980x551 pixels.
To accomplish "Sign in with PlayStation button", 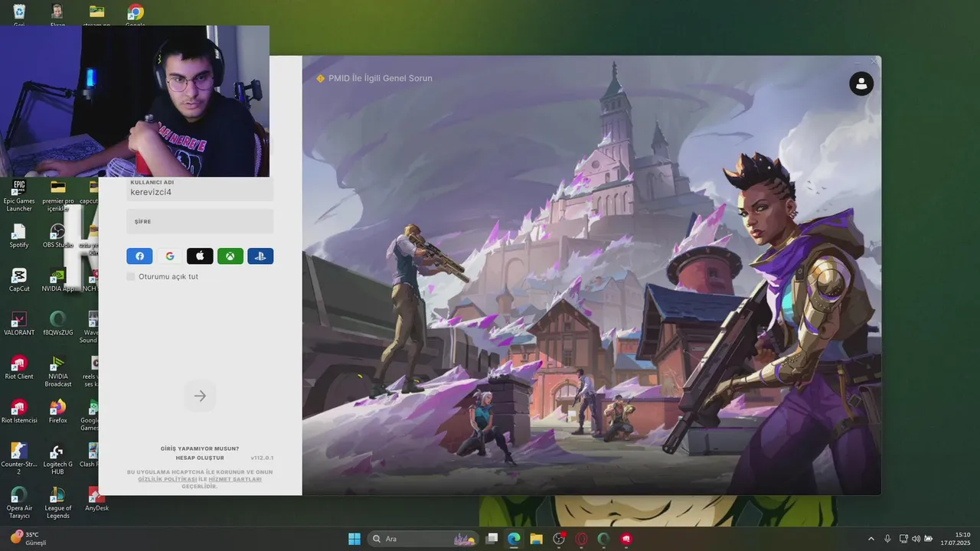I will 260,256.
